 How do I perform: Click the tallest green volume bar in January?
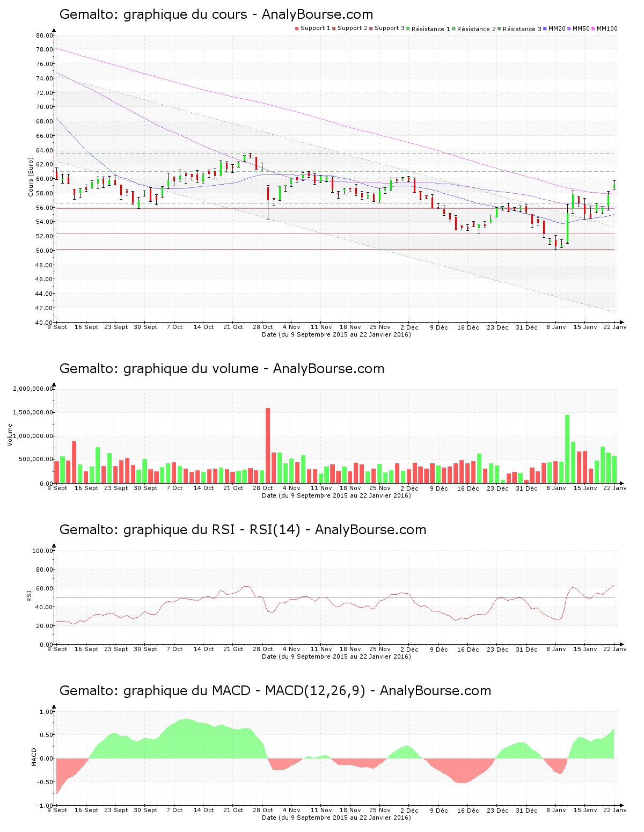tap(567, 449)
